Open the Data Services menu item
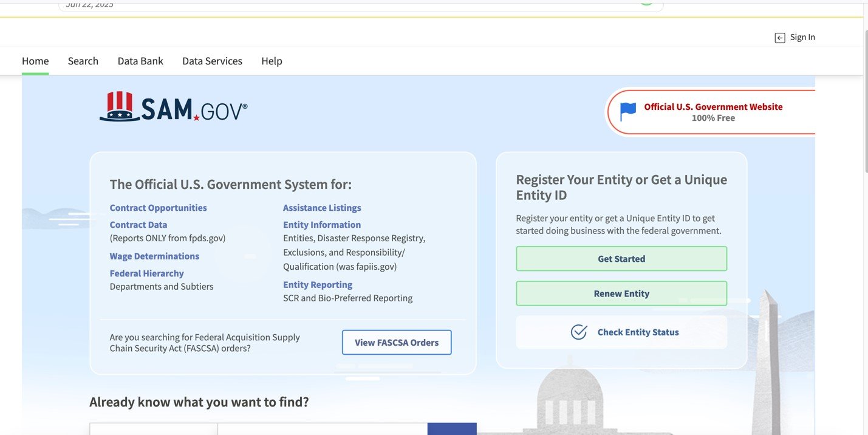The image size is (868, 435). pyautogui.click(x=212, y=61)
